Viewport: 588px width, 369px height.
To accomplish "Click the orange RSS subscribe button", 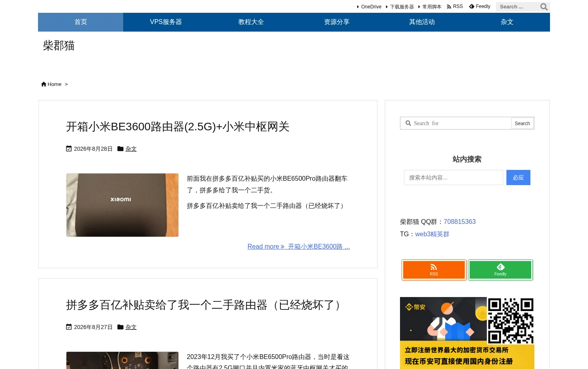I will click(x=434, y=270).
